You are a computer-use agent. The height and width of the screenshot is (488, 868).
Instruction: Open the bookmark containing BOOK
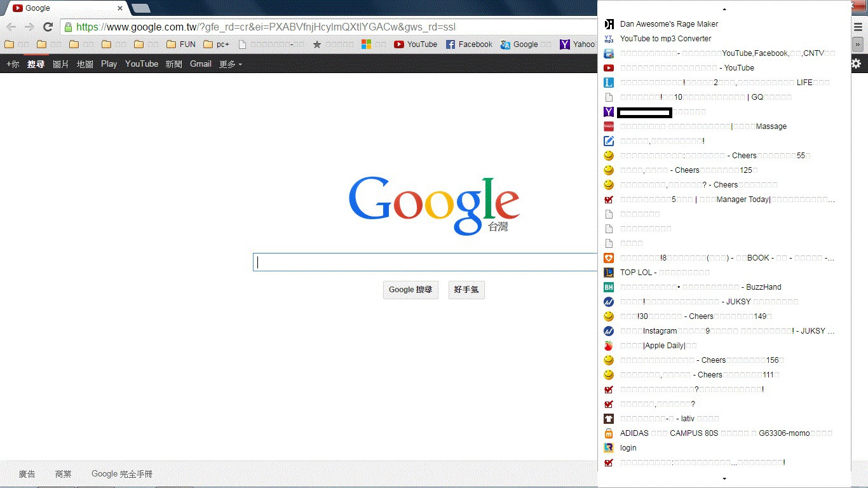click(724, 258)
